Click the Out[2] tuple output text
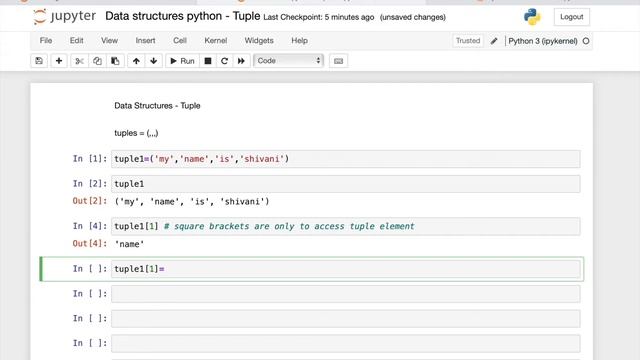Screen dimensions: 640x360 click(192, 202)
